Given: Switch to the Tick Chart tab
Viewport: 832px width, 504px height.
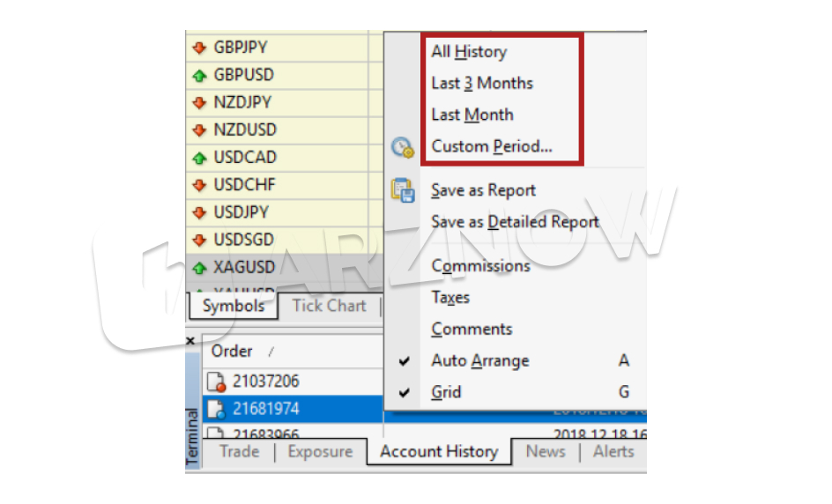Looking at the screenshot, I should tap(329, 306).
